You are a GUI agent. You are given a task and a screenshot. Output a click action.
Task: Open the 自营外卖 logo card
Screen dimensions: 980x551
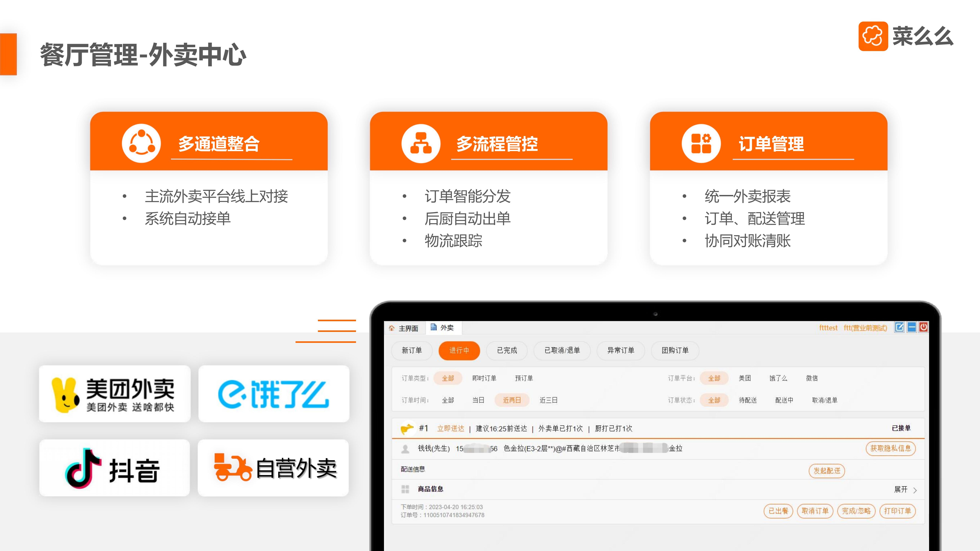pyautogui.click(x=273, y=468)
